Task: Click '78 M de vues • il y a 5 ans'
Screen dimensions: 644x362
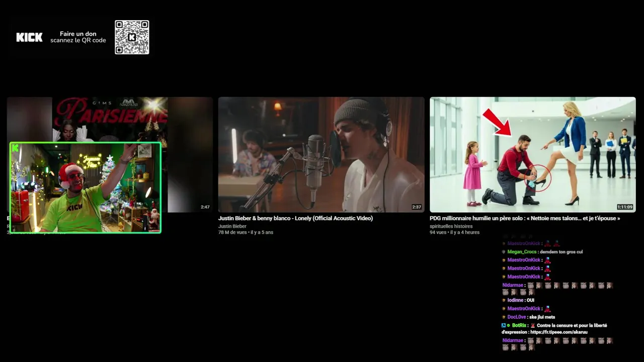Action: pos(246,232)
